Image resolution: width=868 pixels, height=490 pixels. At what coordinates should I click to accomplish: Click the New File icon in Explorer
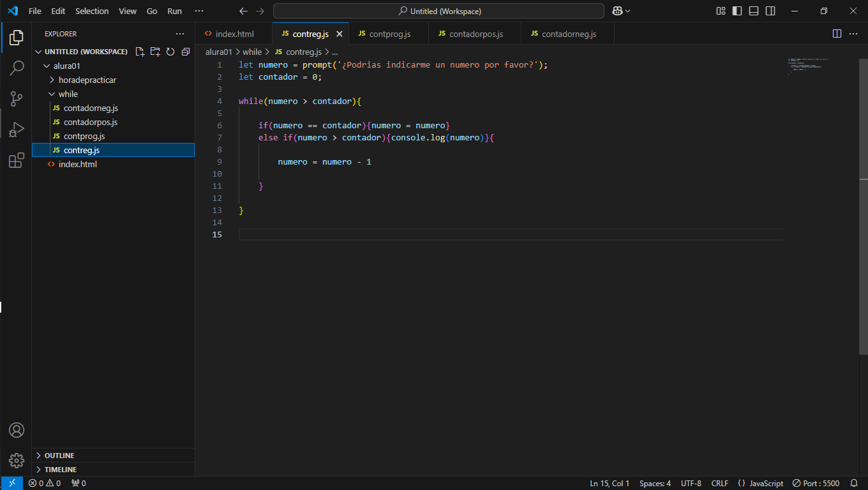(x=140, y=52)
